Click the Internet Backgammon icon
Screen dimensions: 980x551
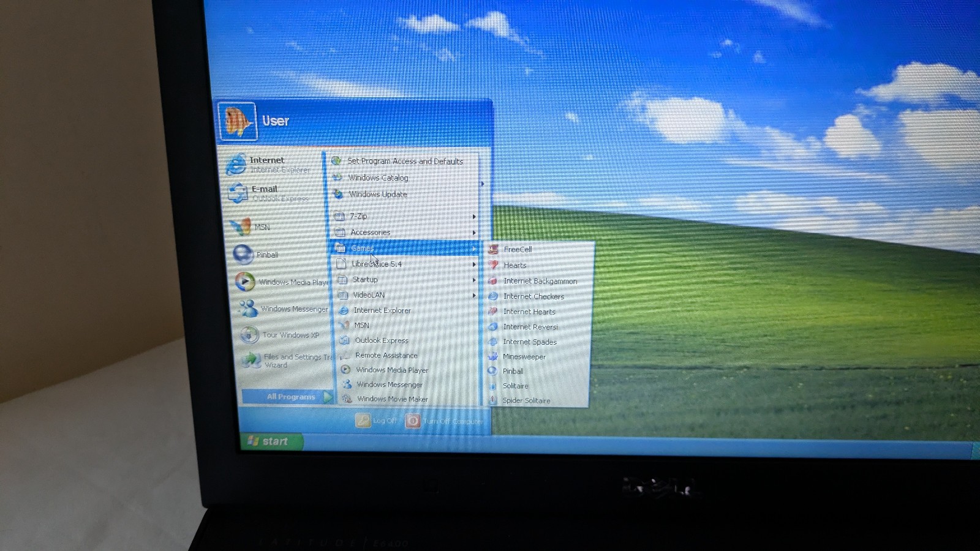(x=493, y=281)
